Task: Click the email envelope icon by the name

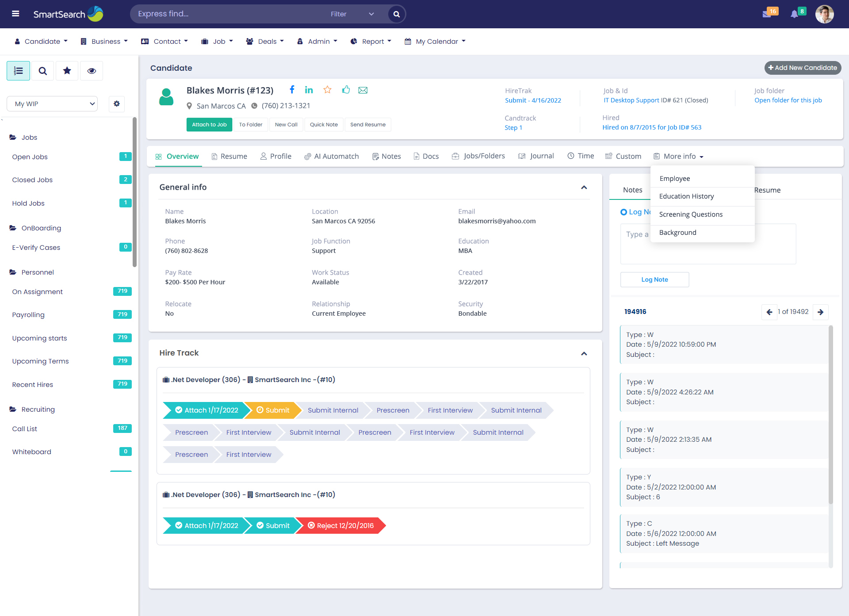Action: [363, 90]
